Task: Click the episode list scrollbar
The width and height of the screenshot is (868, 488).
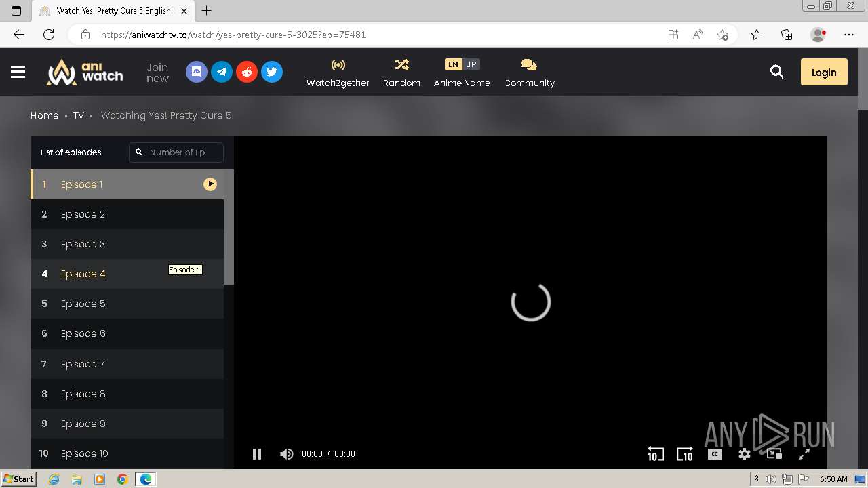Action: point(229,227)
